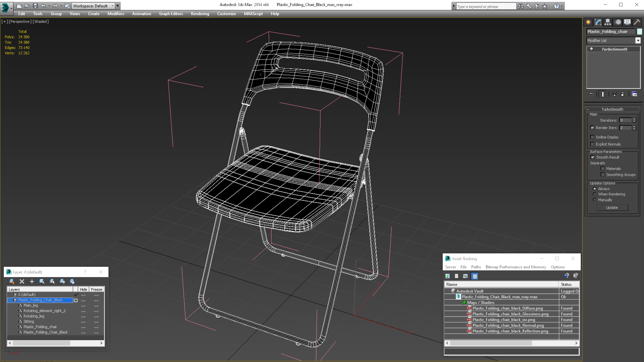The width and height of the screenshot is (644, 362).
Task: Toggle Smooth Result checkbox
Action: tap(593, 157)
